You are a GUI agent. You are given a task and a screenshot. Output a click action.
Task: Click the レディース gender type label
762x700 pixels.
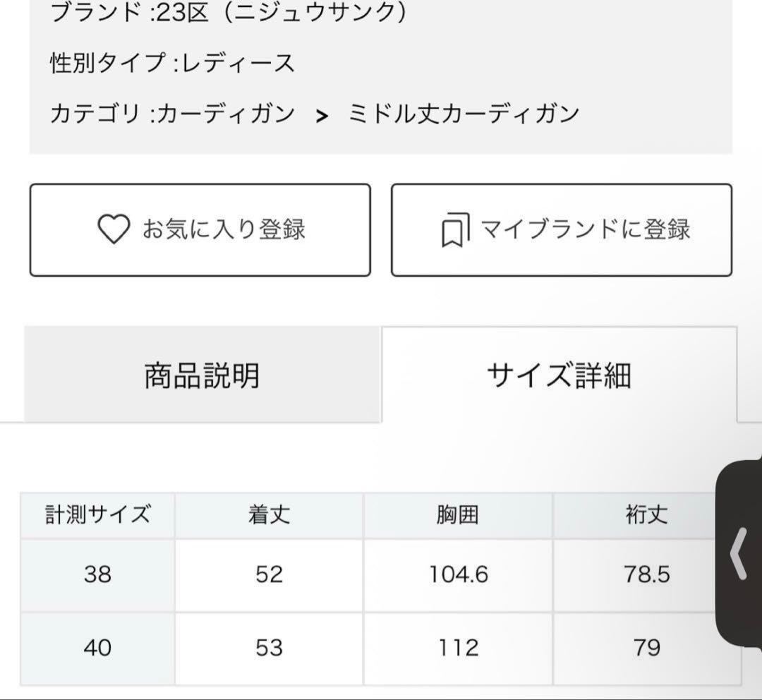coord(237,63)
